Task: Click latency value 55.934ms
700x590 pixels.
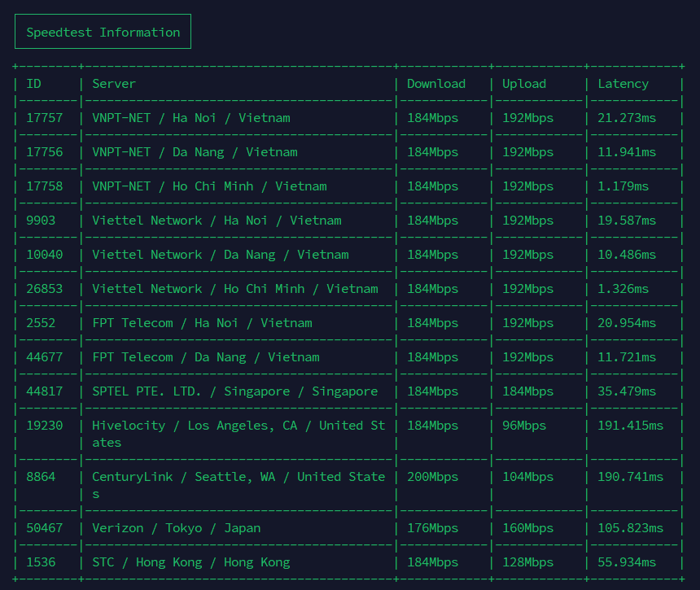Action: [x=627, y=562]
